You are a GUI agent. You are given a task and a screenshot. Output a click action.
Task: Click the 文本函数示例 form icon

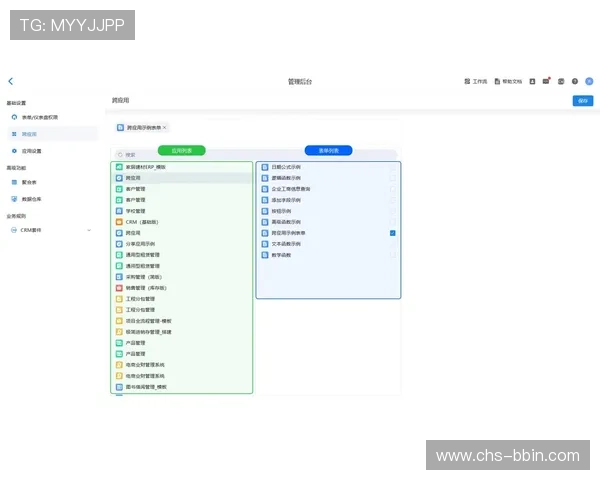265,244
